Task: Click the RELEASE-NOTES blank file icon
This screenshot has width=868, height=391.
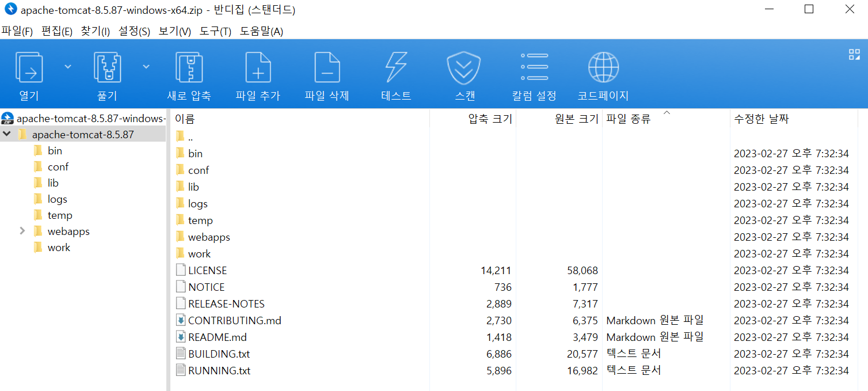Action: pos(181,303)
